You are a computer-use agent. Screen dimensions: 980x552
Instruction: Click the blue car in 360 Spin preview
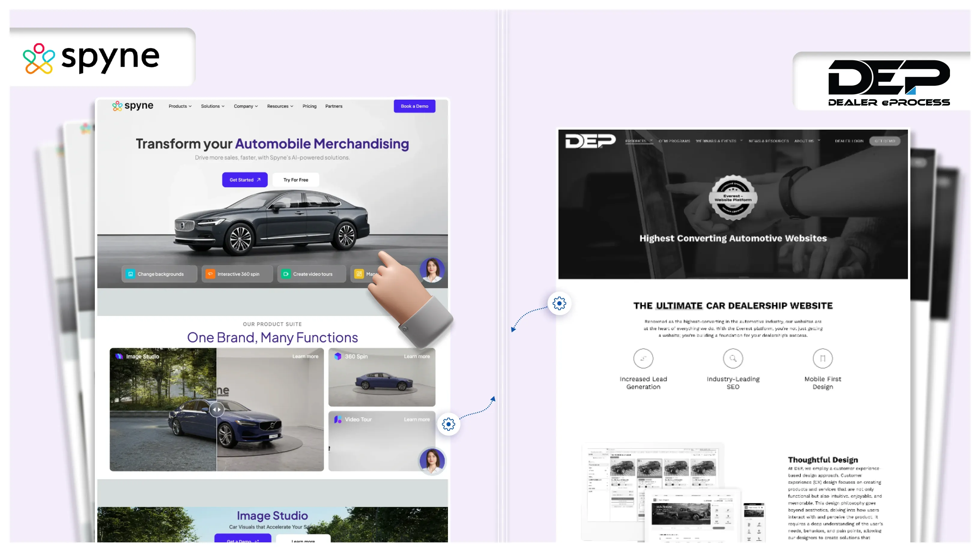point(383,381)
